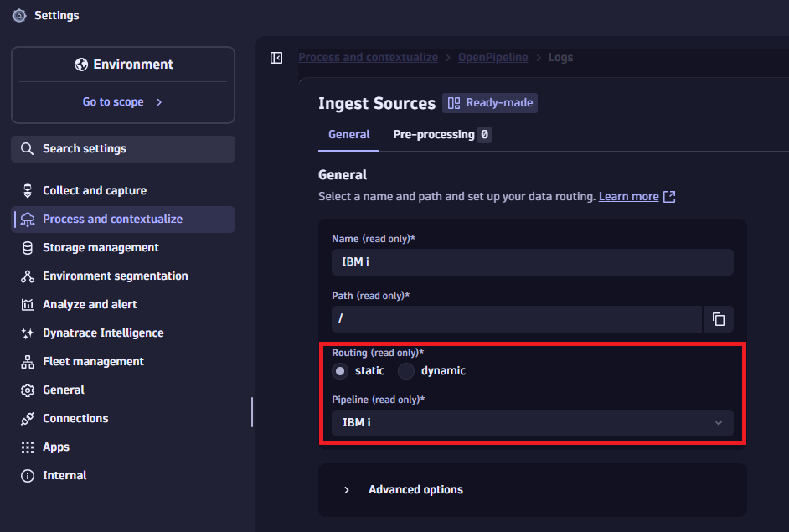789x532 pixels.
Task: Click the Search settings field
Action: point(123,149)
